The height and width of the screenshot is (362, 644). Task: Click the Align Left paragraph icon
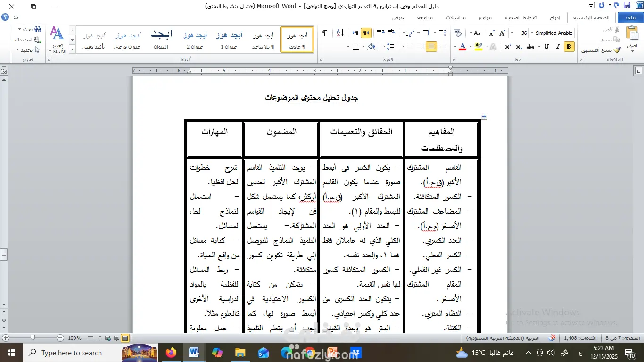coord(420,47)
